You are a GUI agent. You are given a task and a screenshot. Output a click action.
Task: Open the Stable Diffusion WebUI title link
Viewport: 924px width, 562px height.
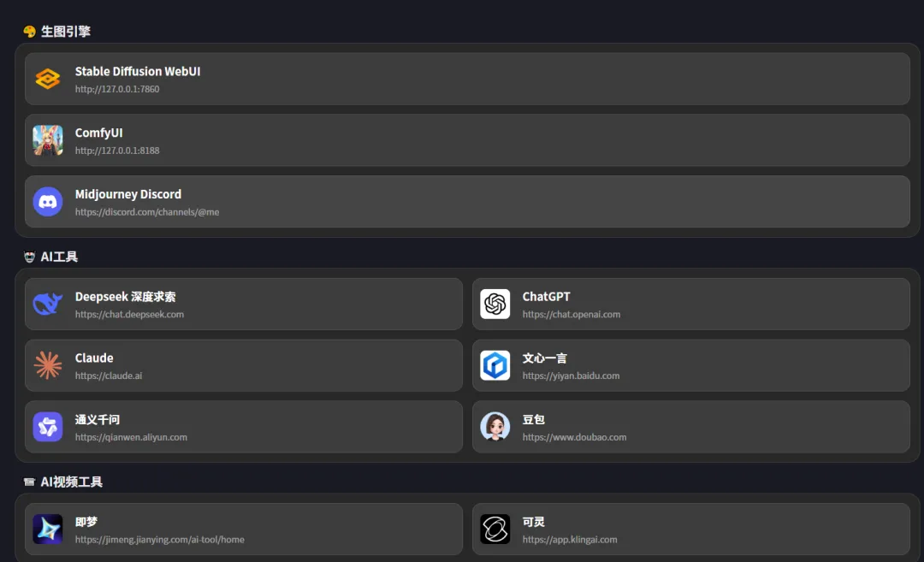pos(137,71)
